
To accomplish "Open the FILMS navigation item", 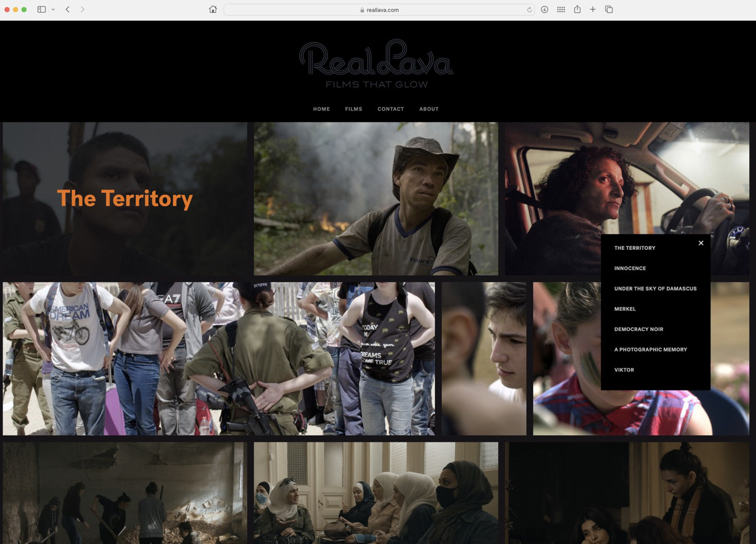I will [x=354, y=109].
